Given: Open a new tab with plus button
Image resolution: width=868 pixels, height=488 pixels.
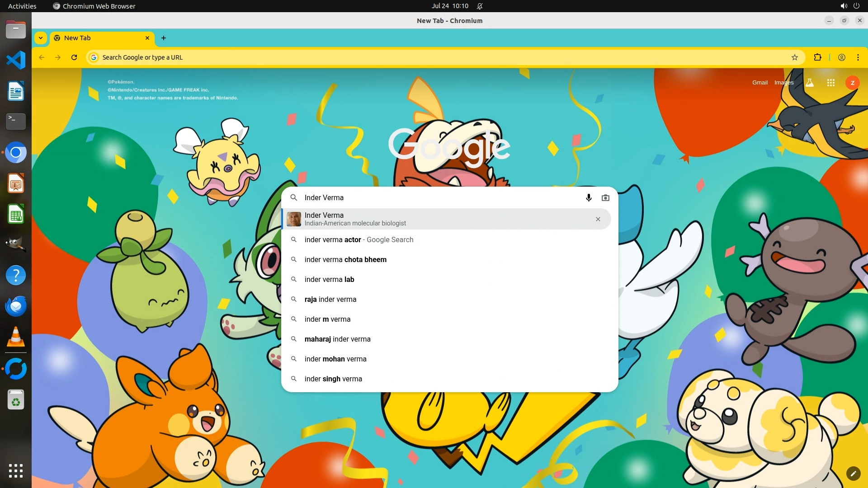Looking at the screenshot, I should coord(164,38).
